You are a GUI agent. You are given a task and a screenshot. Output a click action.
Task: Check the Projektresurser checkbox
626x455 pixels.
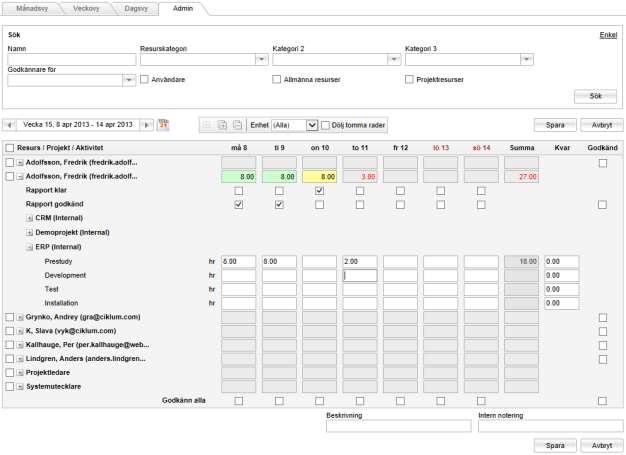(409, 79)
